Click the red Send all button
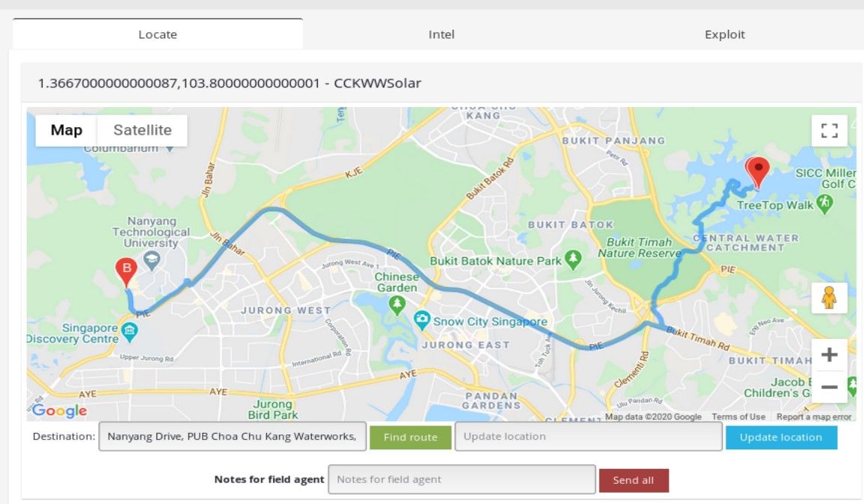864x504 pixels. coord(634,480)
